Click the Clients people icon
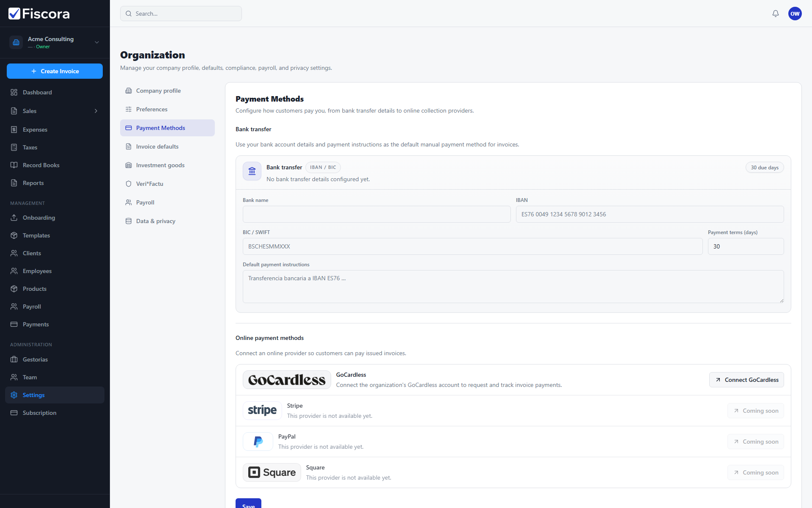Viewport: 812px width, 508px height. 14,253
